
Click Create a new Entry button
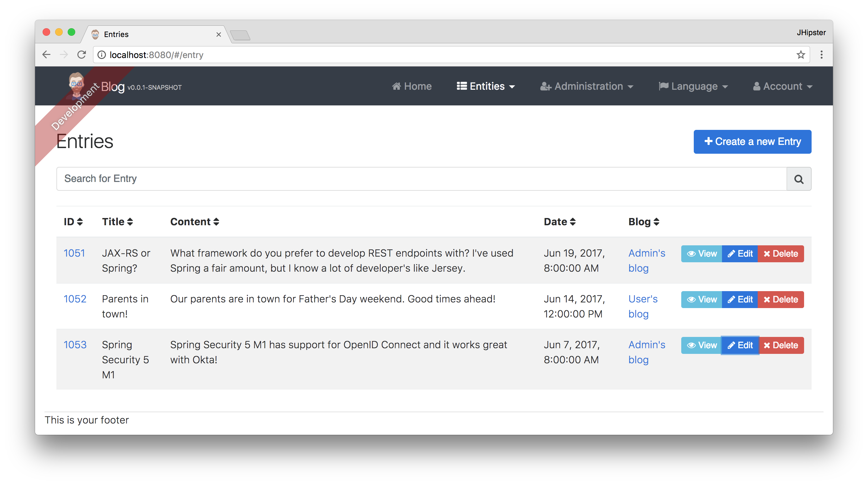point(752,141)
